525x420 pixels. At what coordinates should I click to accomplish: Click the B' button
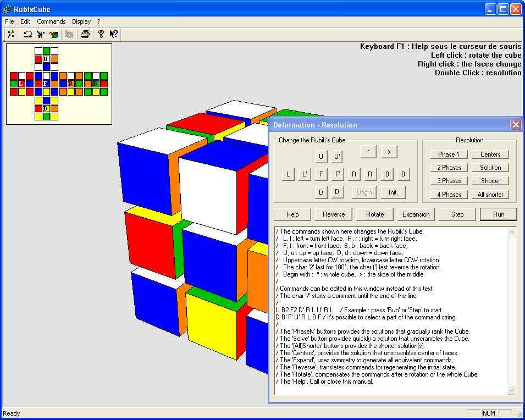tap(404, 174)
